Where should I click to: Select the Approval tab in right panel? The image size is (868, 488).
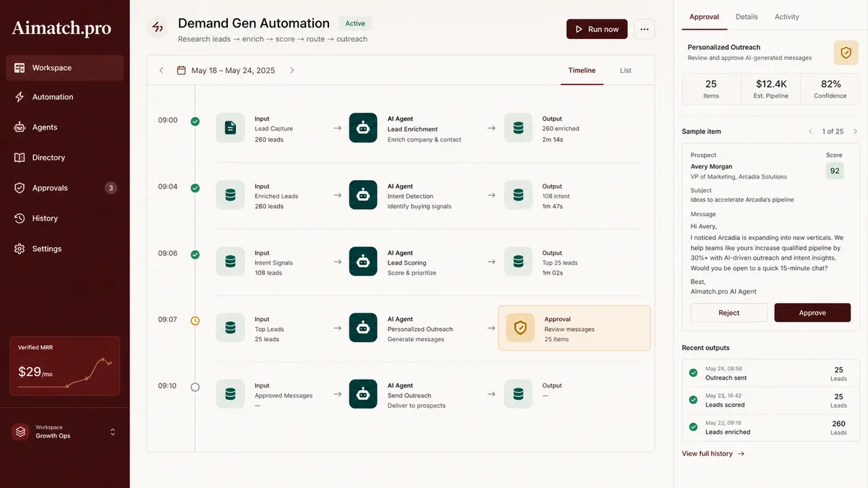[x=704, y=17]
